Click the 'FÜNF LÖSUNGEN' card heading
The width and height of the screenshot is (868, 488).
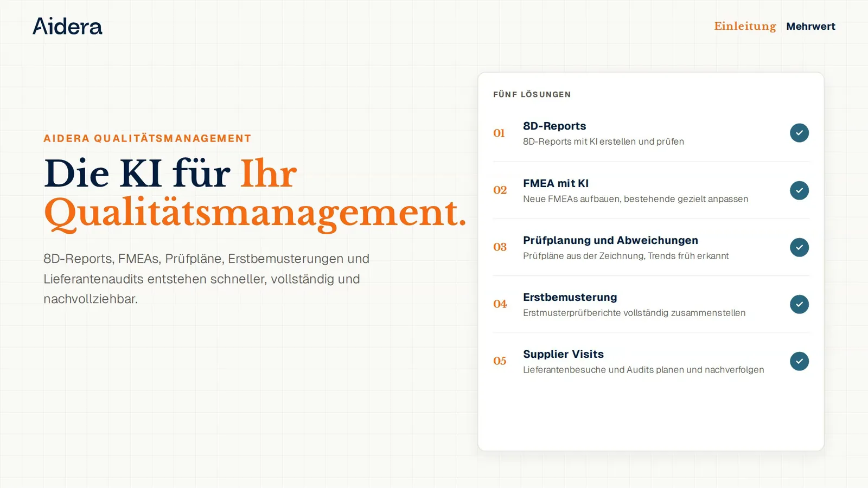(x=532, y=94)
